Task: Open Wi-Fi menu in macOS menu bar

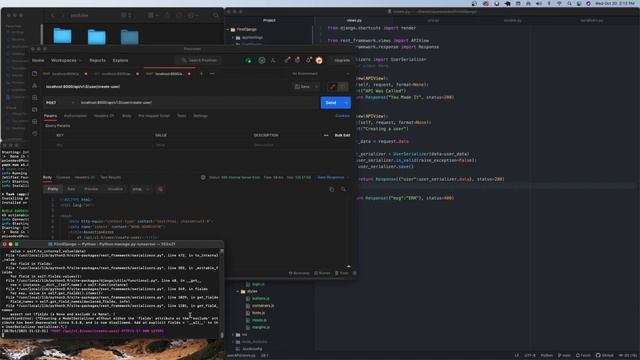Action: (x=559, y=3)
